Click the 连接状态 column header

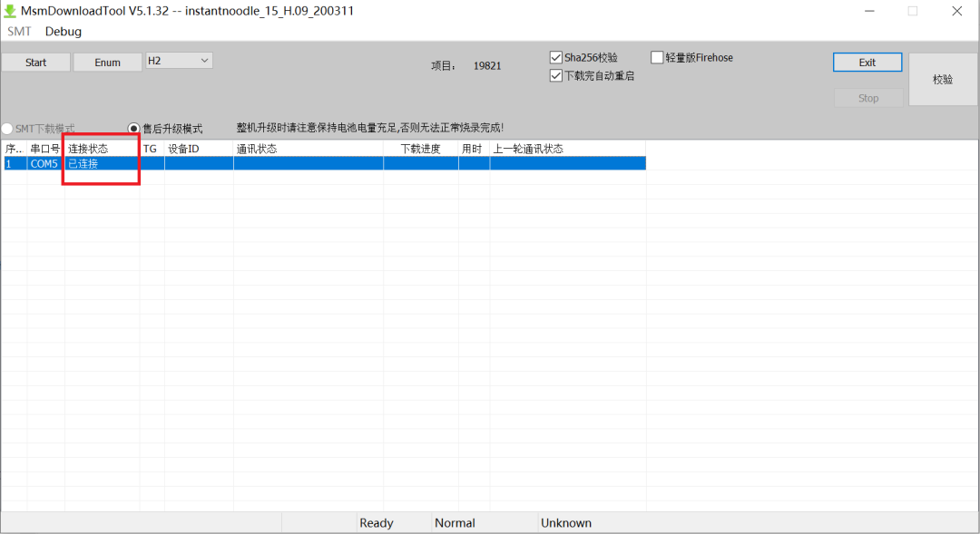coord(102,149)
